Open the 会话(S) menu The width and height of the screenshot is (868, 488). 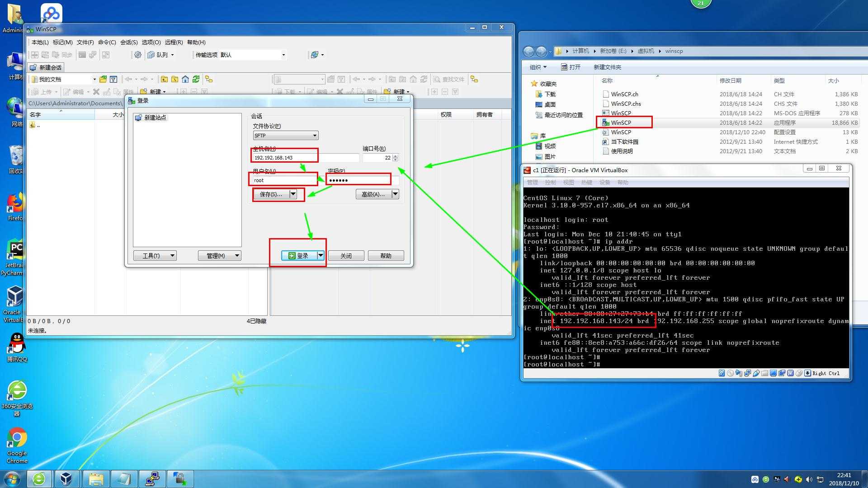[129, 42]
